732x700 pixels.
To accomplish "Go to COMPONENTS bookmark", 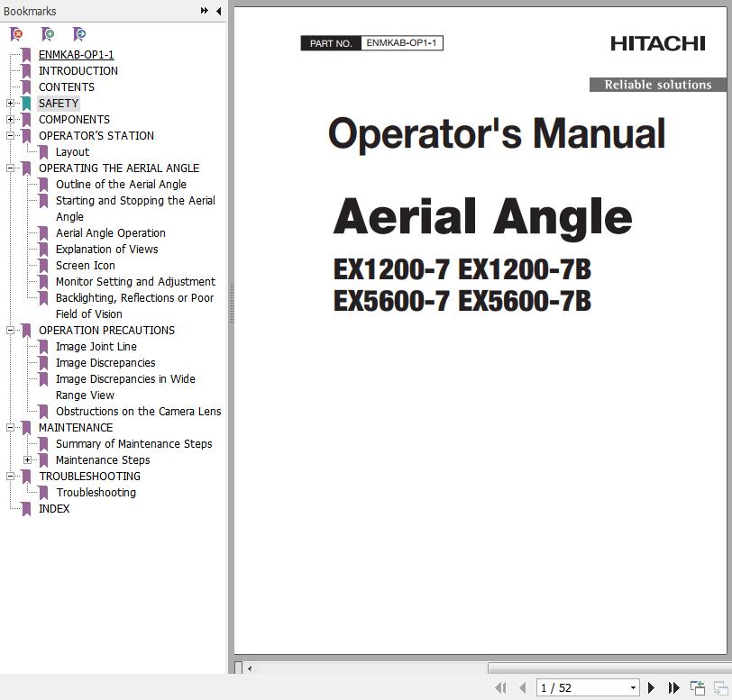I will tap(74, 120).
